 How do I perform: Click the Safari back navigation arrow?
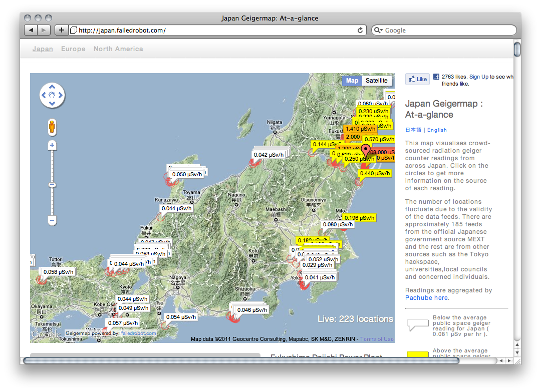click(31, 30)
